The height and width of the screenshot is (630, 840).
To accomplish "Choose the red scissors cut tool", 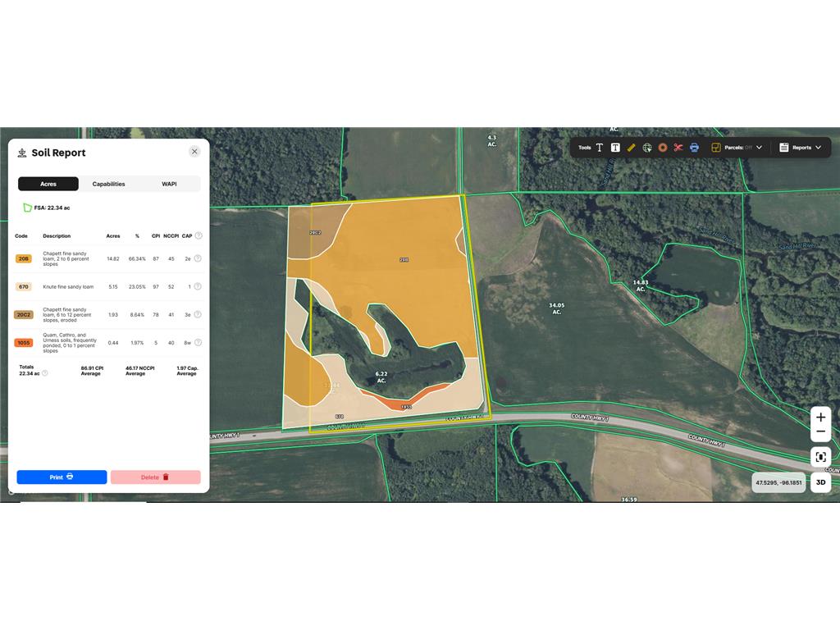I will pyautogui.click(x=678, y=148).
